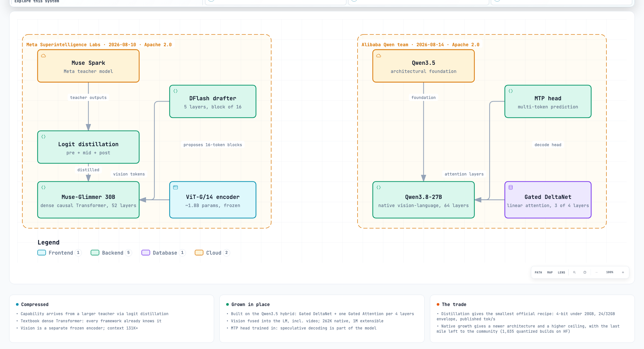Select the Qwen3.8-27B node
Image resolution: width=644 pixels, height=349 pixels.
[x=423, y=200]
